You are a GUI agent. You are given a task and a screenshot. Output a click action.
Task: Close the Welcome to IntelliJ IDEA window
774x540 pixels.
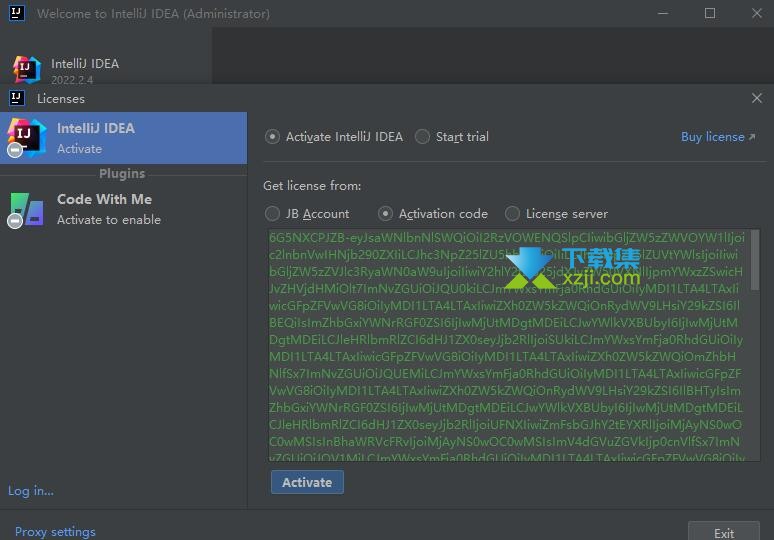[x=757, y=13]
